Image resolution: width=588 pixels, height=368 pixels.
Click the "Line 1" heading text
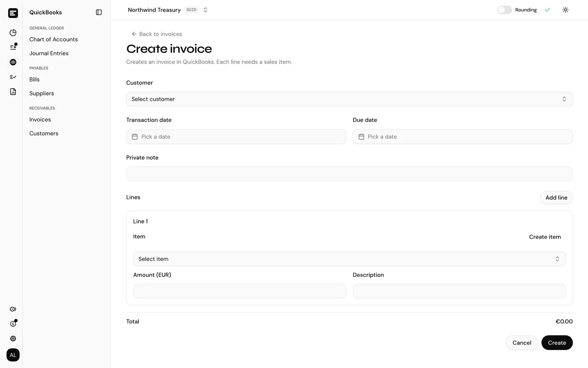(x=141, y=222)
